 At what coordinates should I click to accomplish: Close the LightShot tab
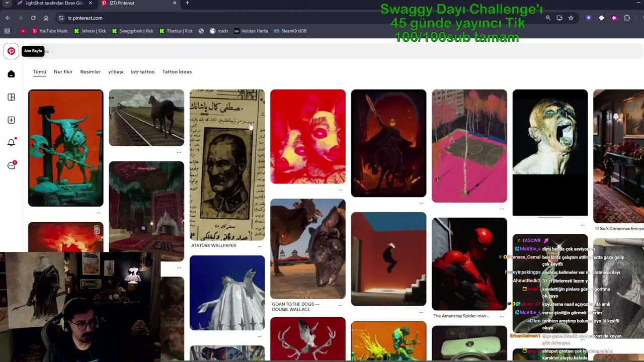91,3
